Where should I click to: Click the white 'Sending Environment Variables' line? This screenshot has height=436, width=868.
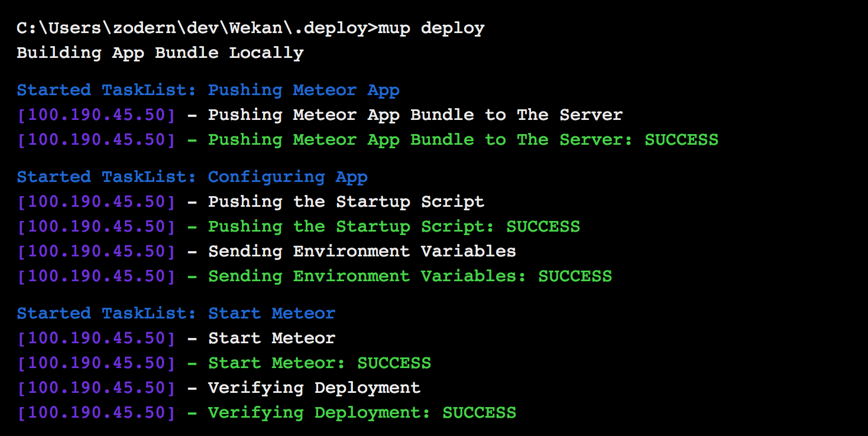point(267,251)
